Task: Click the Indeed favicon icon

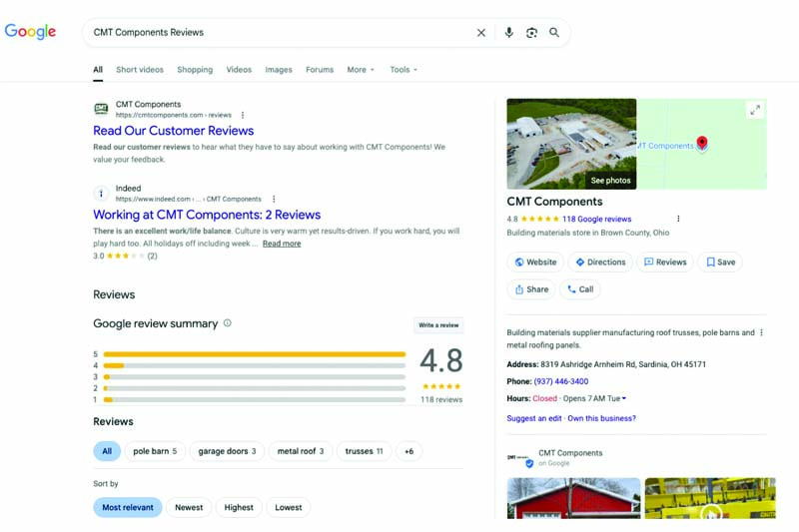Action: pyautogui.click(x=101, y=193)
